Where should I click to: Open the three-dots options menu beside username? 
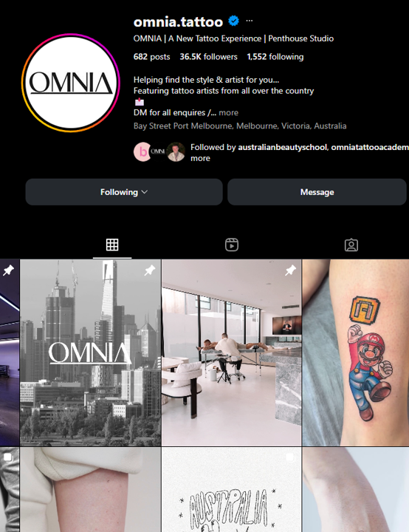(x=250, y=21)
